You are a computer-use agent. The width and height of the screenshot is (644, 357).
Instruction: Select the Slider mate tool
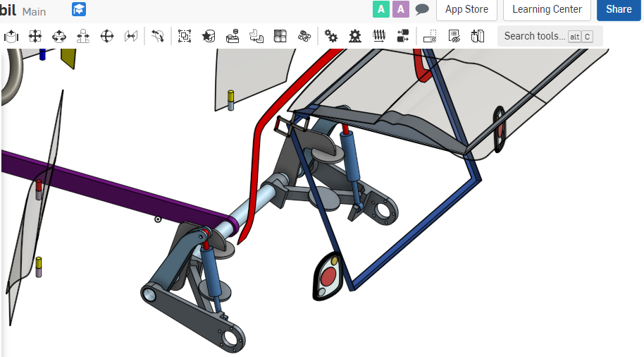click(11, 36)
